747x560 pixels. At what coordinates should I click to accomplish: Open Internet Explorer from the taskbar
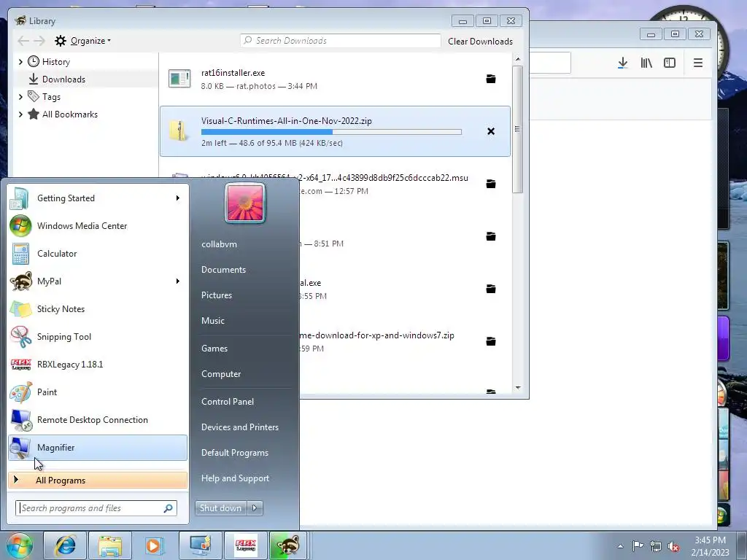click(x=65, y=545)
